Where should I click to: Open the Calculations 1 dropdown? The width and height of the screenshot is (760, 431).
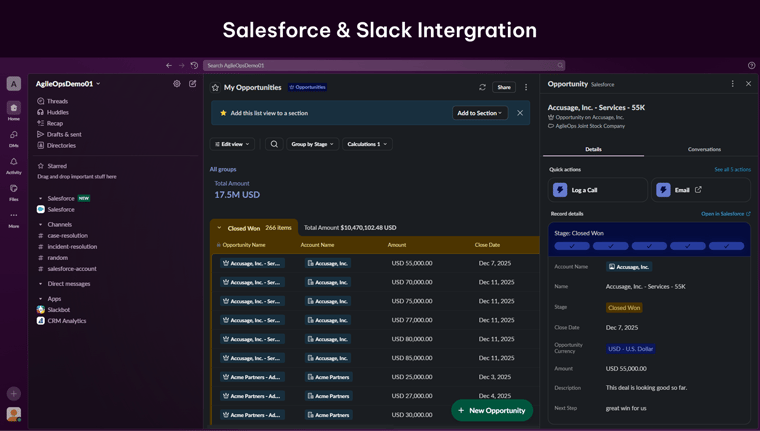coord(367,144)
